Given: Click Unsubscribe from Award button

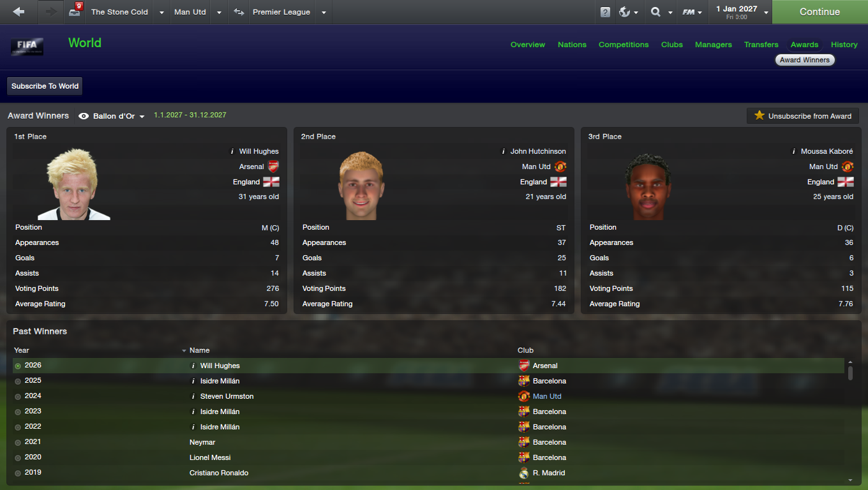Looking at the screenshot, I should [x=803, y=115].
